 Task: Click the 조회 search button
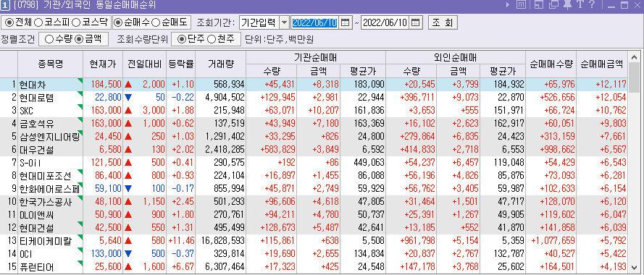pyautogui.click(x=443, y=22)
